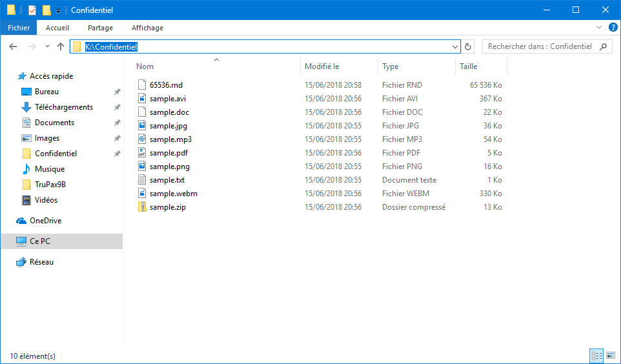Click the pin icon beside Confidentiel
Viewport: 621px width, 364px height.
117,154
